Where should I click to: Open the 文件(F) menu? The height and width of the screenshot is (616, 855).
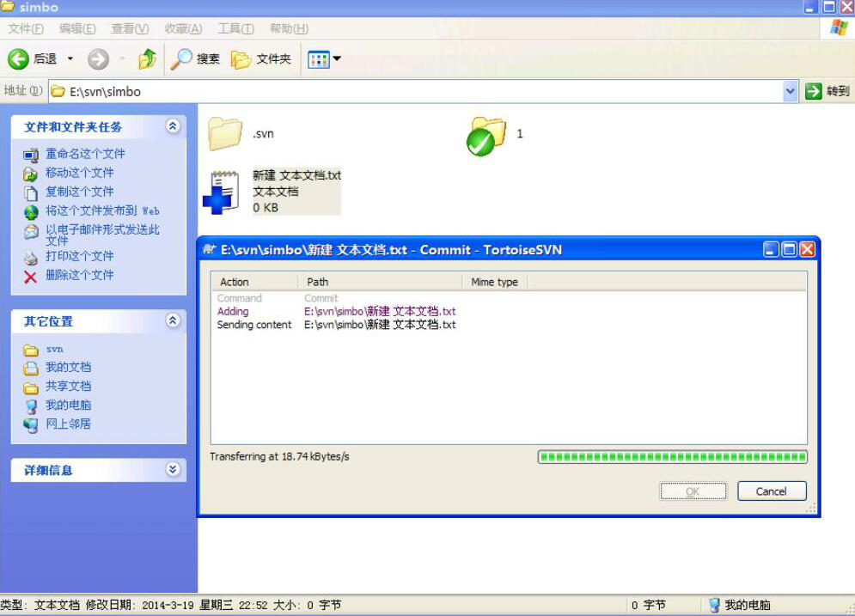point(26,28)
